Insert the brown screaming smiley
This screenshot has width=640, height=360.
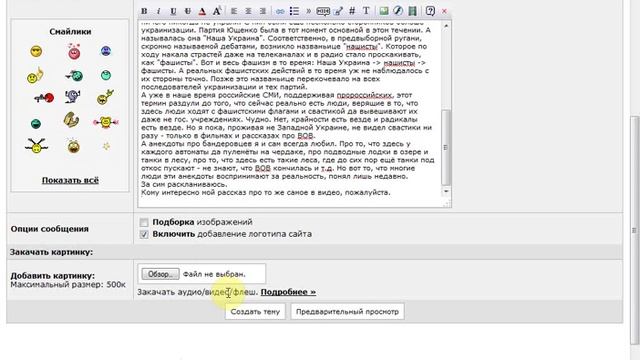click(73, 146)
